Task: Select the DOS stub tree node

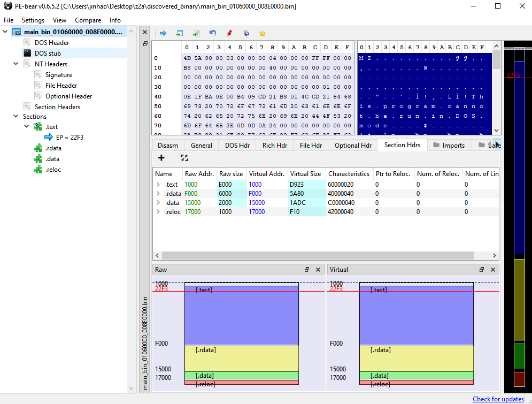Action: tap(48, 54)
